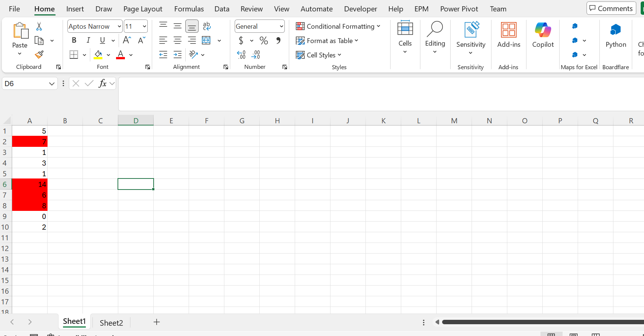
Task: Click the Insert Function fx icon
Action: [102, 84]
